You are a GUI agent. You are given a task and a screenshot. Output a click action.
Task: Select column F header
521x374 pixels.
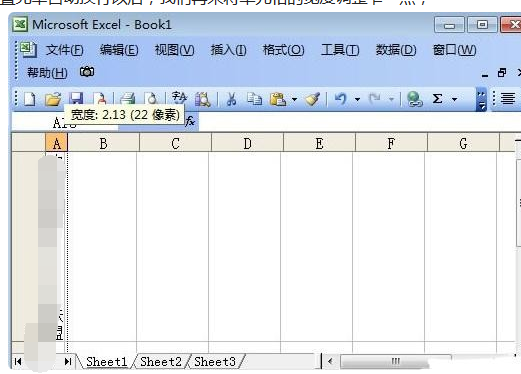(x=392, y=143)
